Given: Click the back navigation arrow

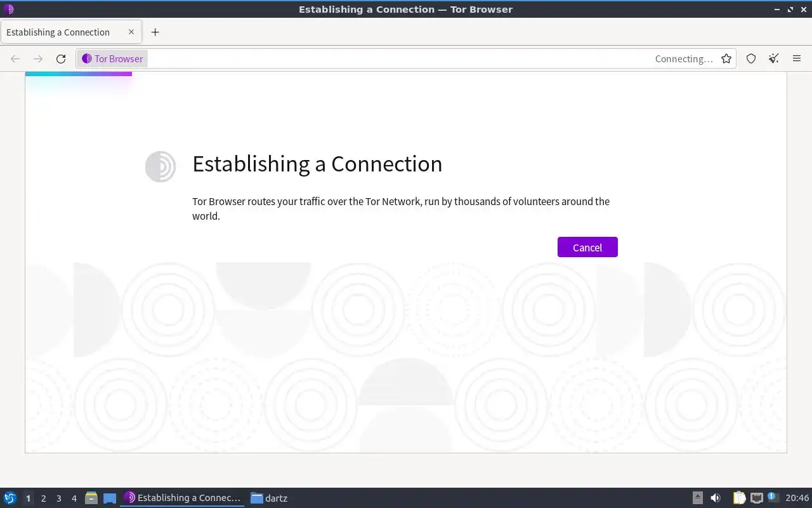Looking at the screenshot, I should [15, 59].
